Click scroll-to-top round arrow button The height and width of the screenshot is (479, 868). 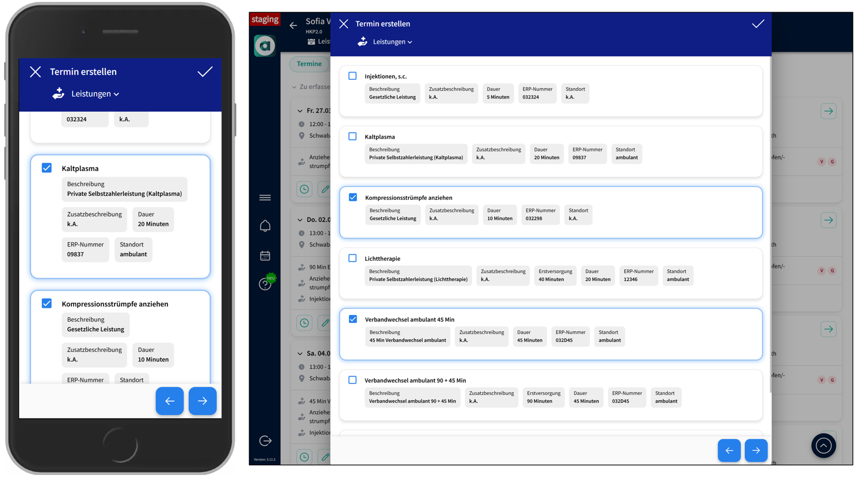pyautogui.click(x=823, y=445)
